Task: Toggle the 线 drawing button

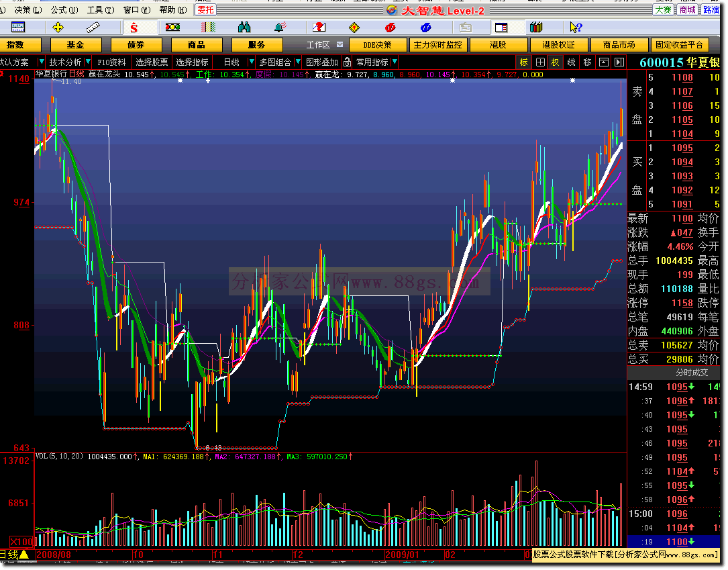Action: [x=572, y=62]
